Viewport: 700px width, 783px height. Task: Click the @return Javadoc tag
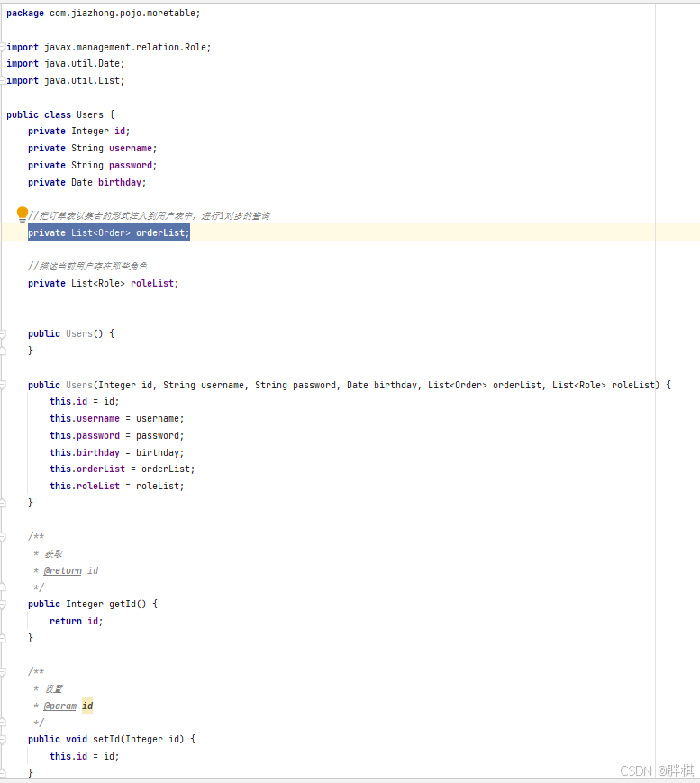[x=62, y=570]
